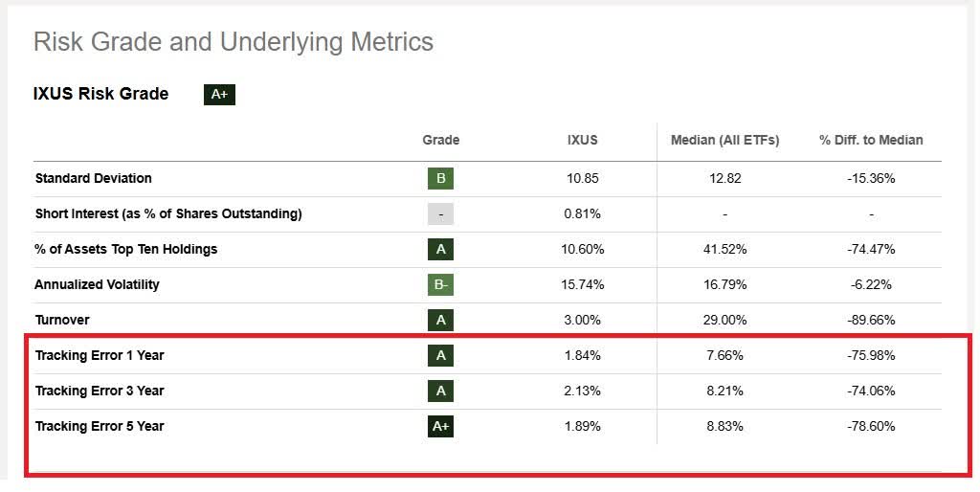The height and width of the screenshot is (492, 980).
Task: Click the A+ IXUS Risk Grade badge
Action: tap(219, 95)
